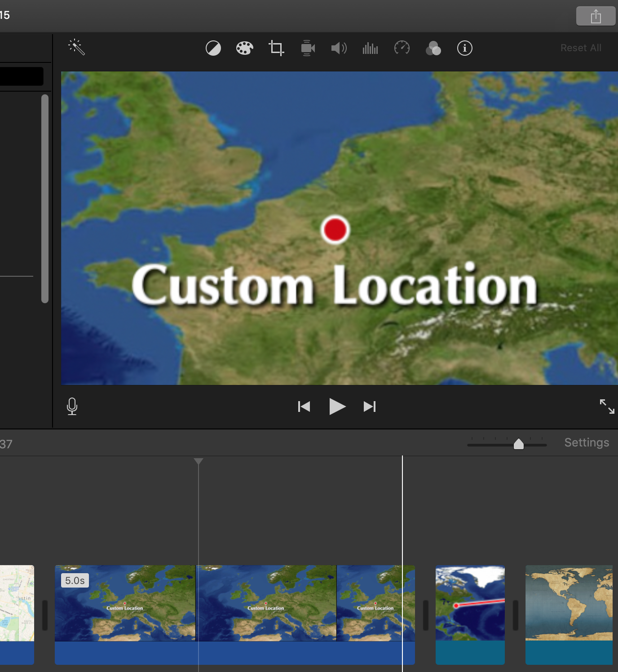Open the speed adjustment controls
This screenshot has height=672, width=618.
pos(402,48)
